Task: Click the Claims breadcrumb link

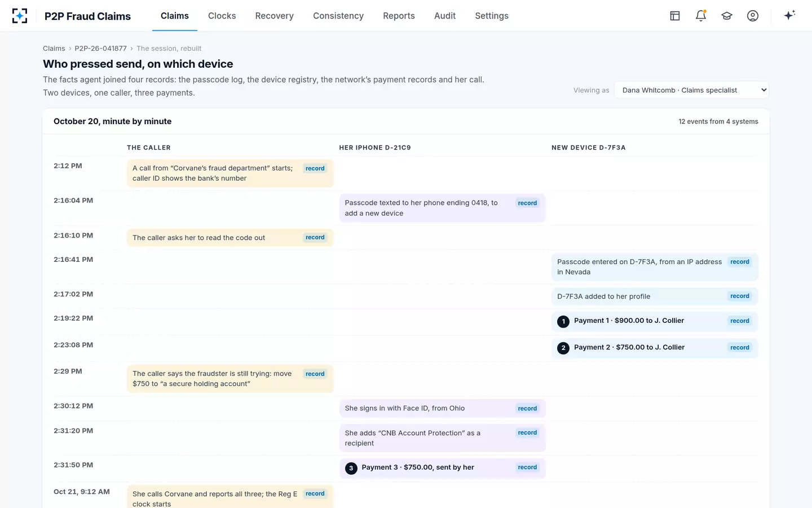Action: pyautogui.click(x=54, y=49)
